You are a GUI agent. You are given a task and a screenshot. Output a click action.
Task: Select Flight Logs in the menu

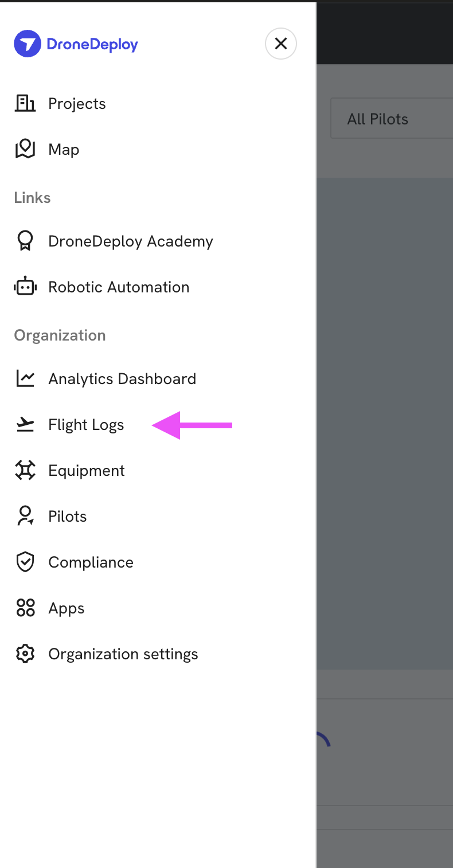(x=86, y=425)
